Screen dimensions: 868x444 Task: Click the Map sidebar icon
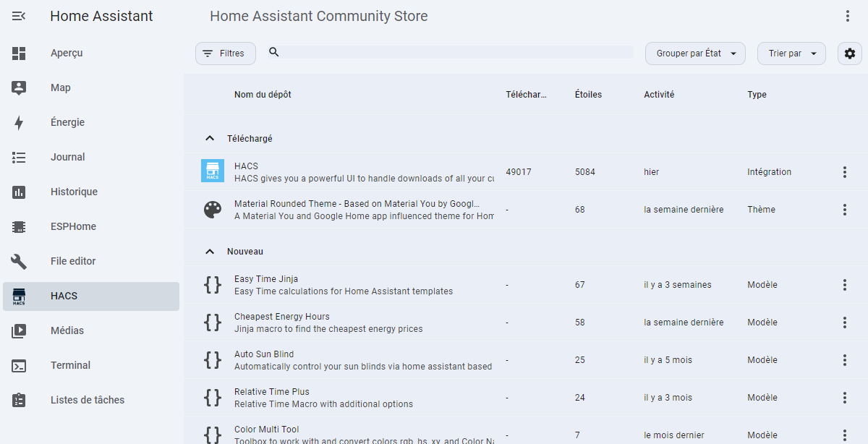(x=19, y=87)
